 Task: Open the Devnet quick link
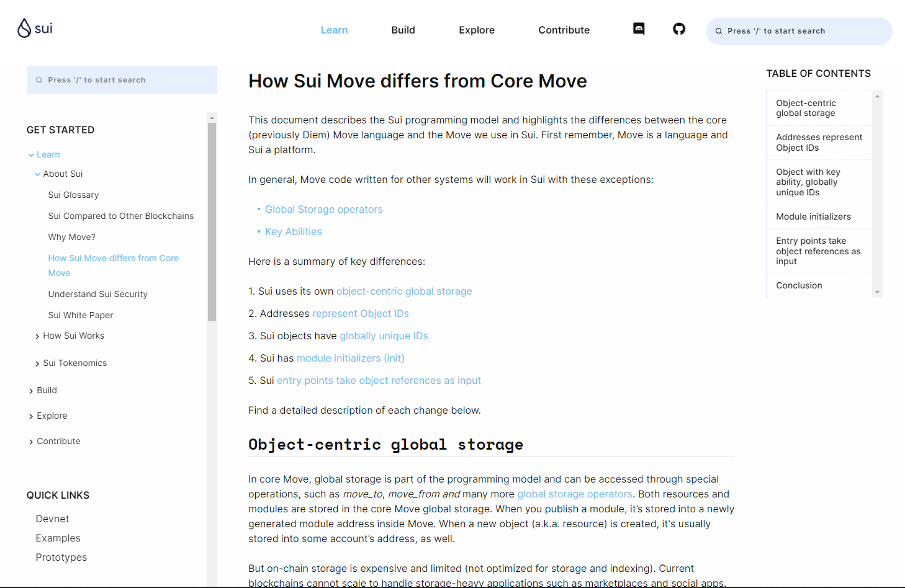[52, 519]
